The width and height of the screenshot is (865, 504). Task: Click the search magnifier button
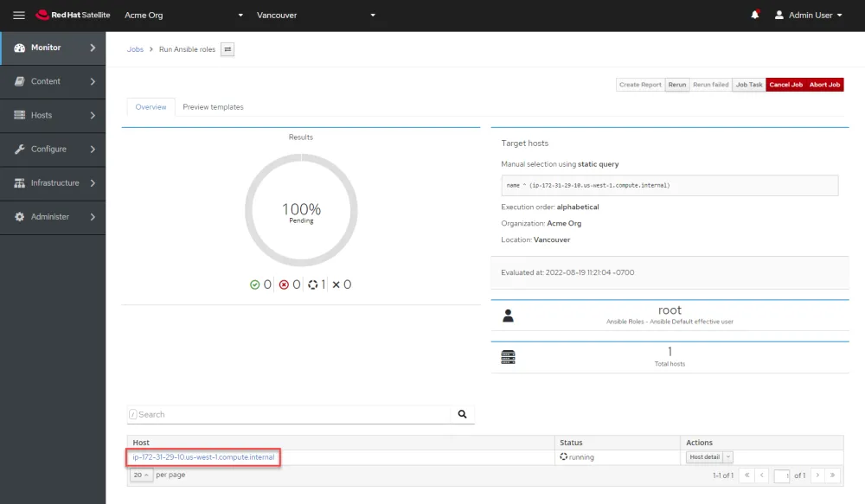click(x=462, y=415)
